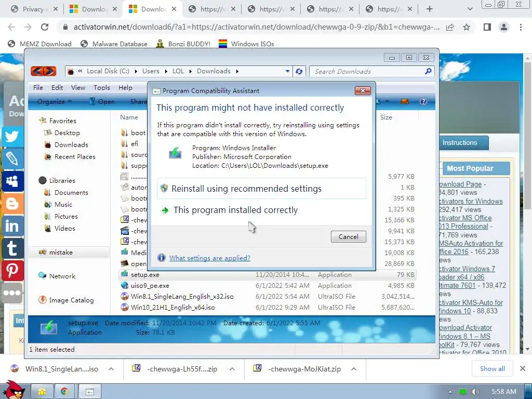Open Image Catalog in navigation pane
532x399 pixels.
[x=71, y=300]
